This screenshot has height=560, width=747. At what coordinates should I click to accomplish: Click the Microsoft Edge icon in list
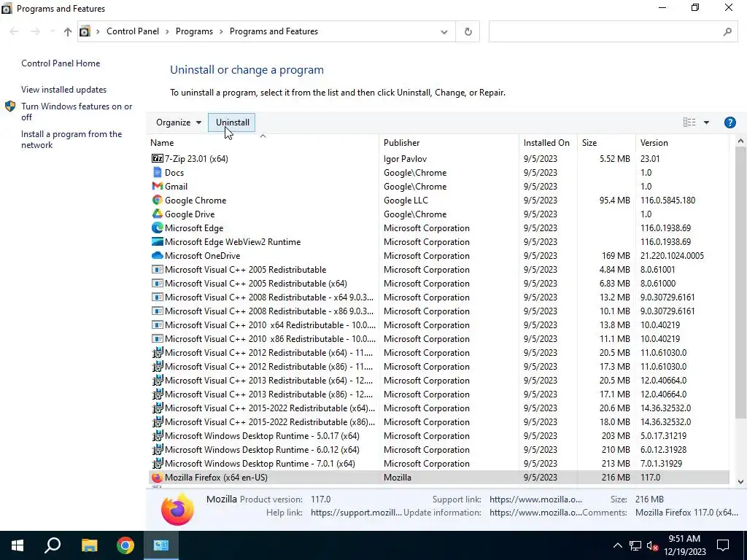click(x=157, y=227)
